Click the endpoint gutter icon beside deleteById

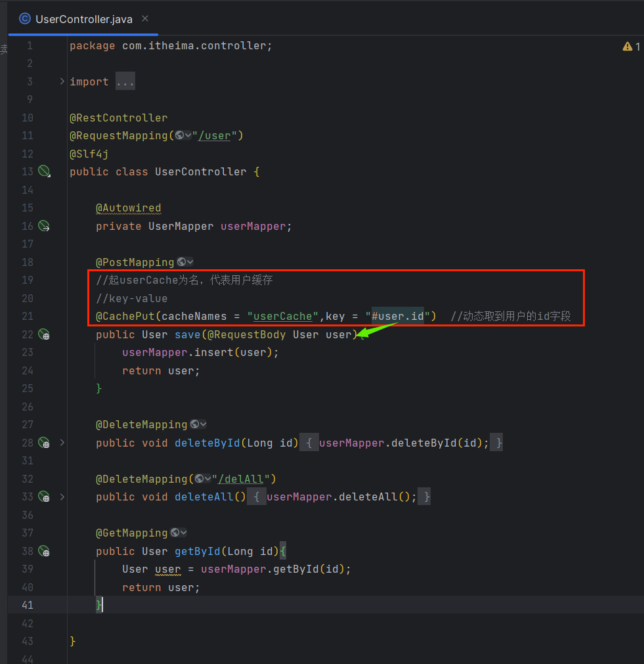(44, 443)
